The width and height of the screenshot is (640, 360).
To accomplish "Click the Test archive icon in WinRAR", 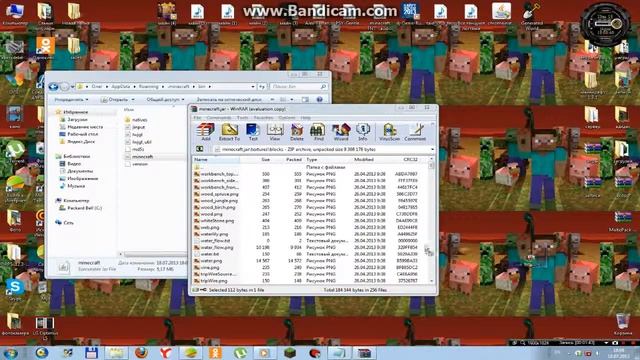I will coord(253,132).
